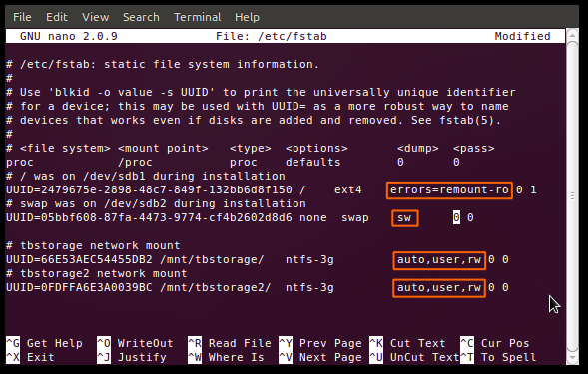The width and height of the screenshot is (588, 374).
Task: Click the '<dump>' column header text
Action: click(417, 148)
